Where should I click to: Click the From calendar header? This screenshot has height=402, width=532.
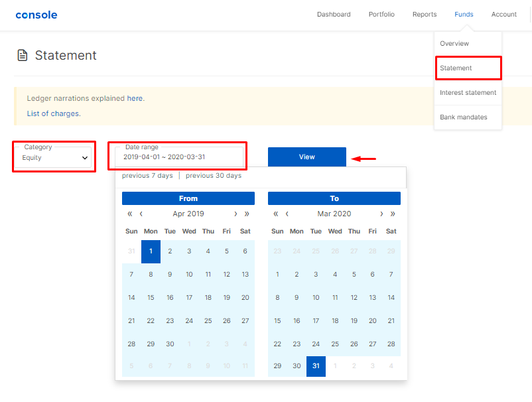point(188,198)
